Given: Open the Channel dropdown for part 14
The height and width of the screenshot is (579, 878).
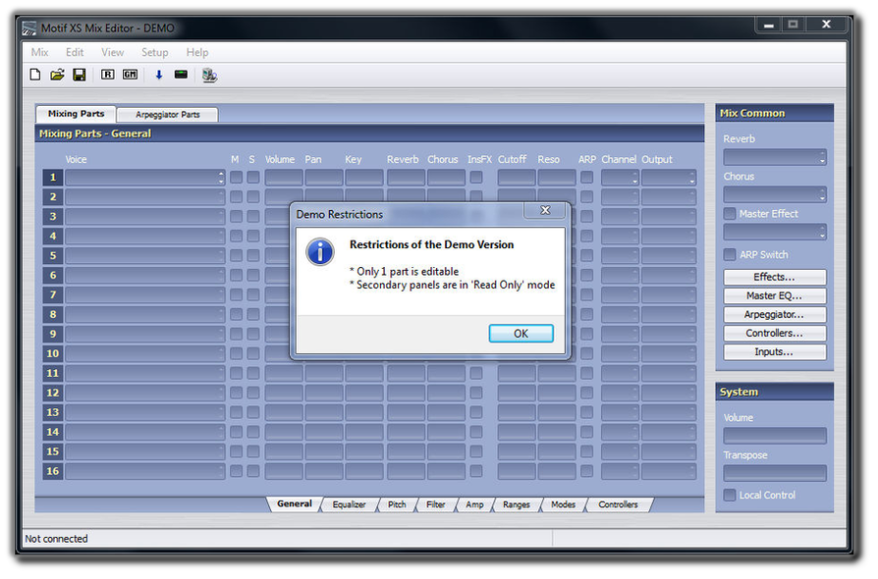Looking at the screenshot, I should point(620,432).
